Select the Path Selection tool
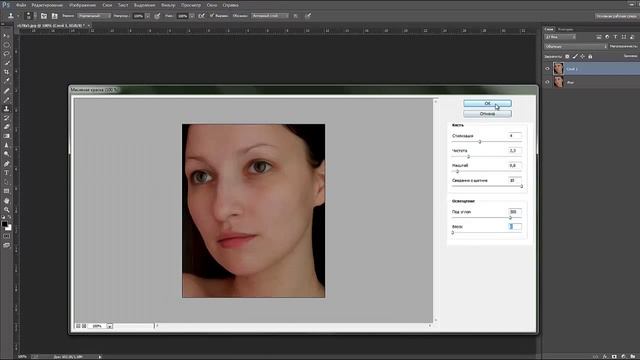 pos(7,182)
